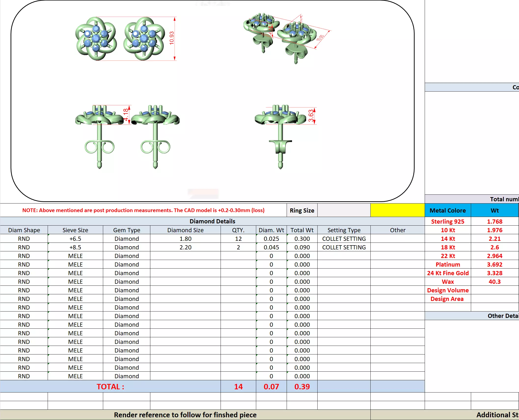Select the blue Wt header cell
Screen dimensions: 519x420
coord(495,210)
